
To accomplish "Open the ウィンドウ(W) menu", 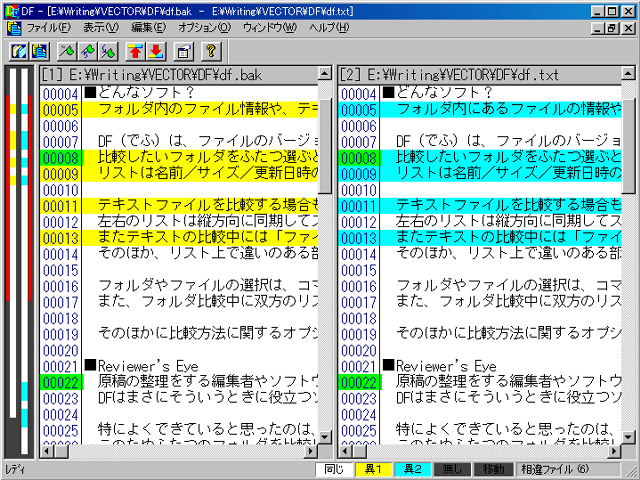I will 270,28.
